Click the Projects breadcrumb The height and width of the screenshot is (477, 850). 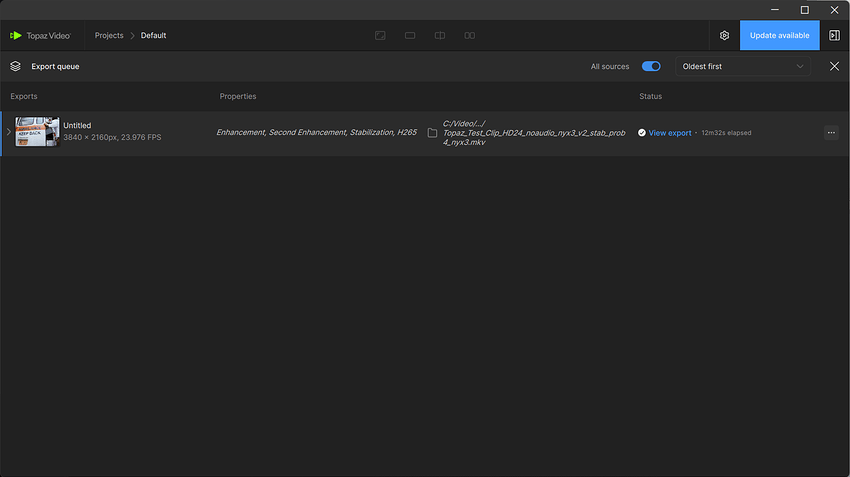click(x=109, y=35)
